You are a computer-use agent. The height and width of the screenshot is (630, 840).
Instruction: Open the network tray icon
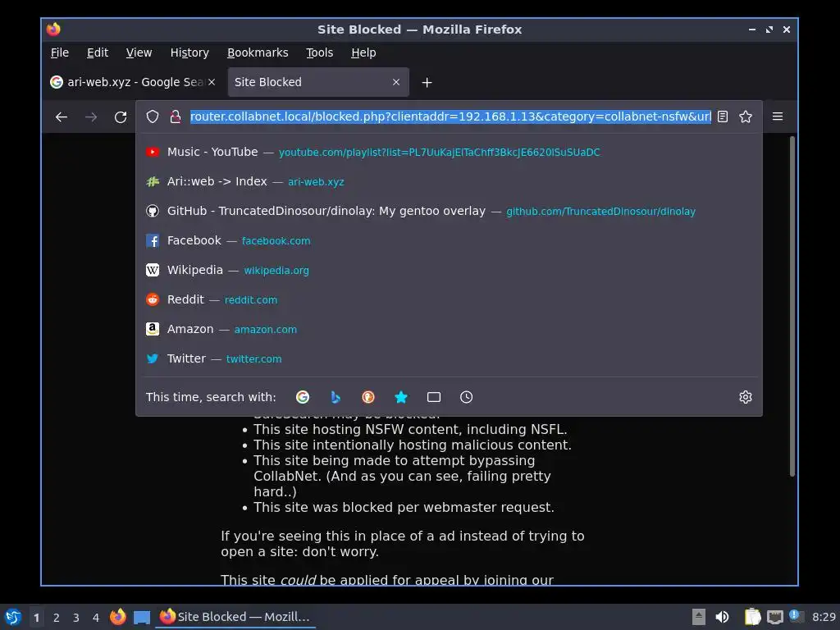point(774,617)
